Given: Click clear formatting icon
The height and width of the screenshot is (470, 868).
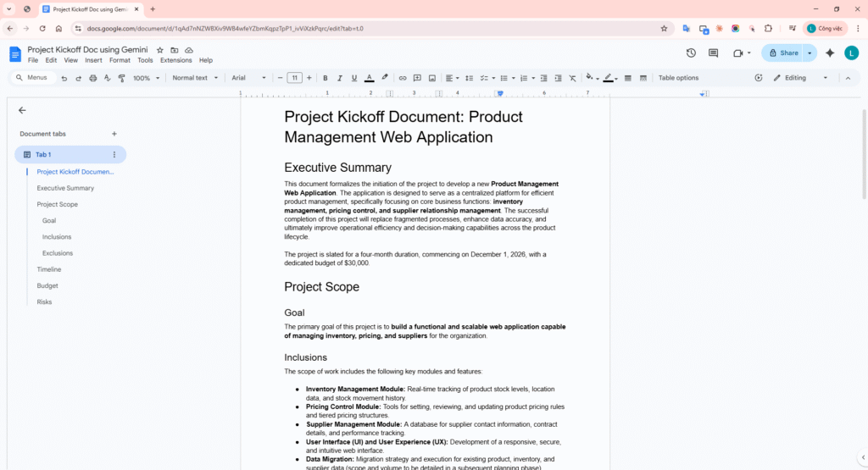Looking at the screenshot, I should coord(572,78).
